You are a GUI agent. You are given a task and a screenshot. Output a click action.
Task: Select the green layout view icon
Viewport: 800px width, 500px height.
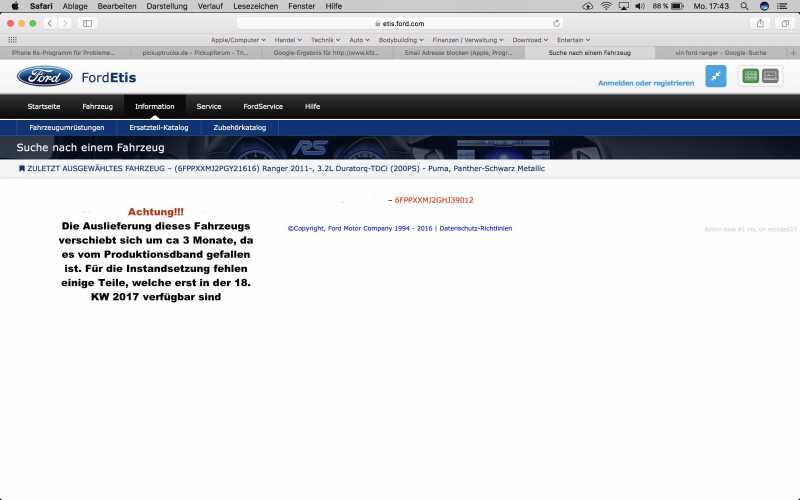(x=750, y=76)
